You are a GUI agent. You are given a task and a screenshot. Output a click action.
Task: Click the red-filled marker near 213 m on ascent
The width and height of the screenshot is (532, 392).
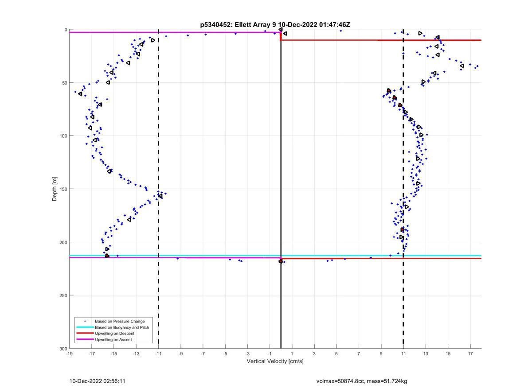click(107, 256)
